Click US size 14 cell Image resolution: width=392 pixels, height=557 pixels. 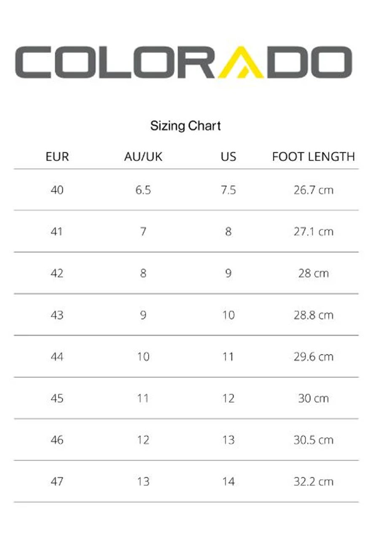(x=228, y=481)
